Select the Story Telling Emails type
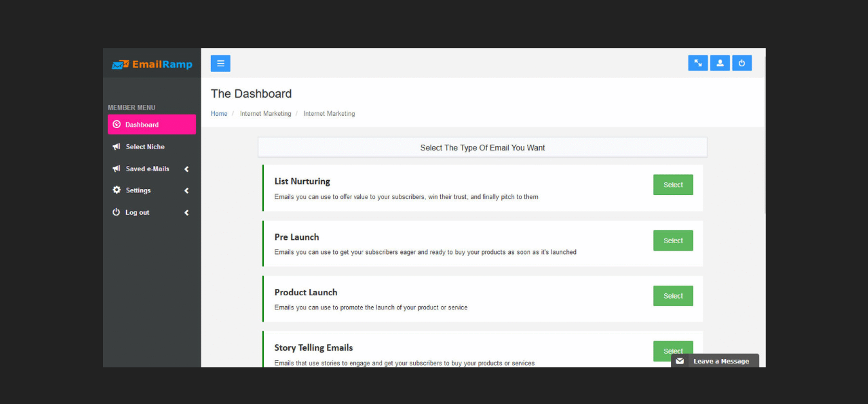 click(673, 351)
